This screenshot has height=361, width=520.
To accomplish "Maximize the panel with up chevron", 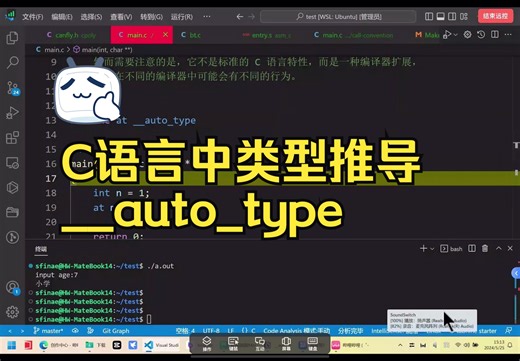I will point(499,248).
